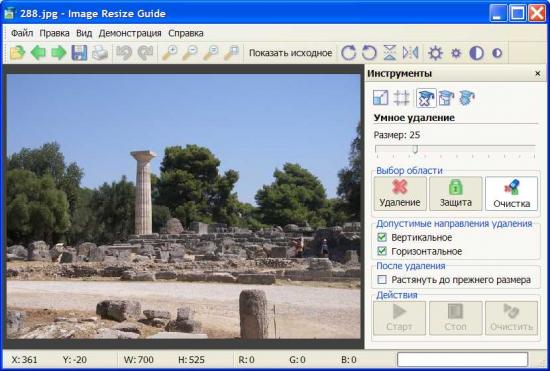Print the image using printer icon
The width and height of the screenshot is (550, 371).
[x=100, y=53]
